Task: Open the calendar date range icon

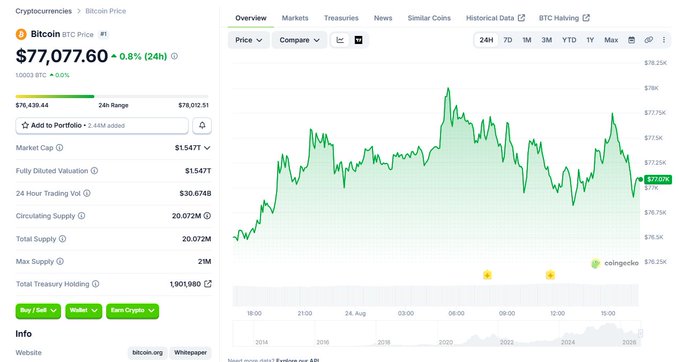Action: click(631, 40)
